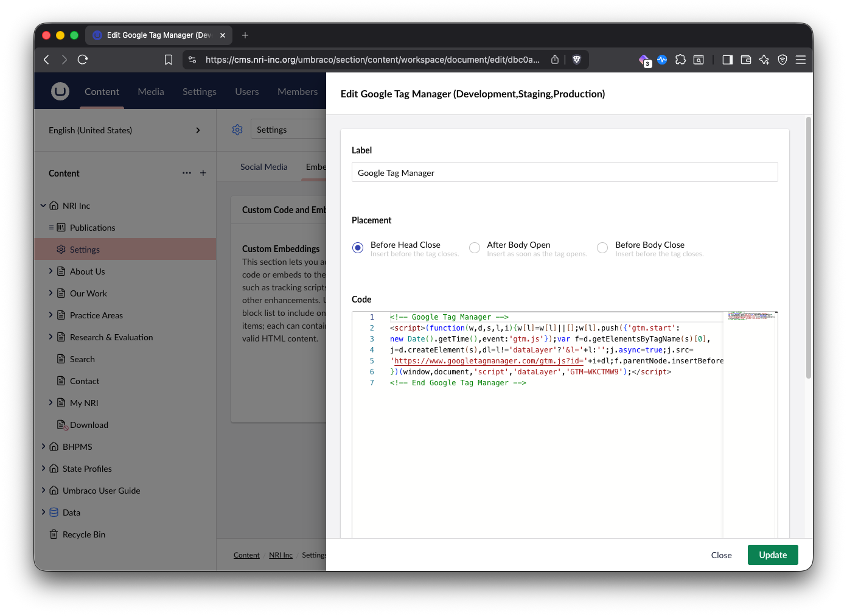This screenshot has height=616, width=847.
Task: Open the Members section
Action: 298,92
